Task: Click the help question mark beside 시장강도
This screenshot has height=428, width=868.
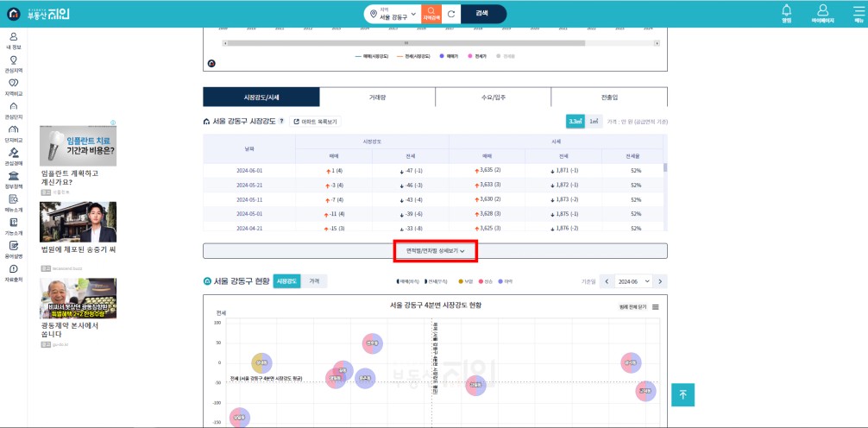Action: point(281,122)
